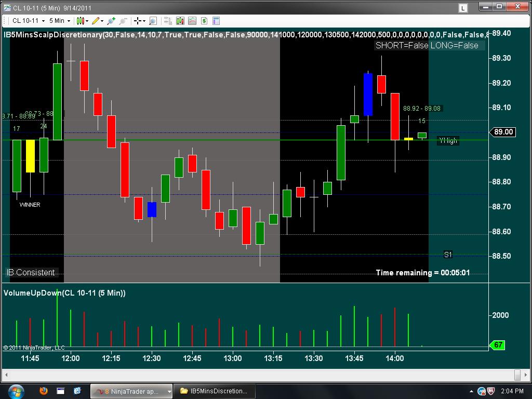Open the CL 10-11 instrument dropdown
Screen dimensions: 532x399
(29, 21)
